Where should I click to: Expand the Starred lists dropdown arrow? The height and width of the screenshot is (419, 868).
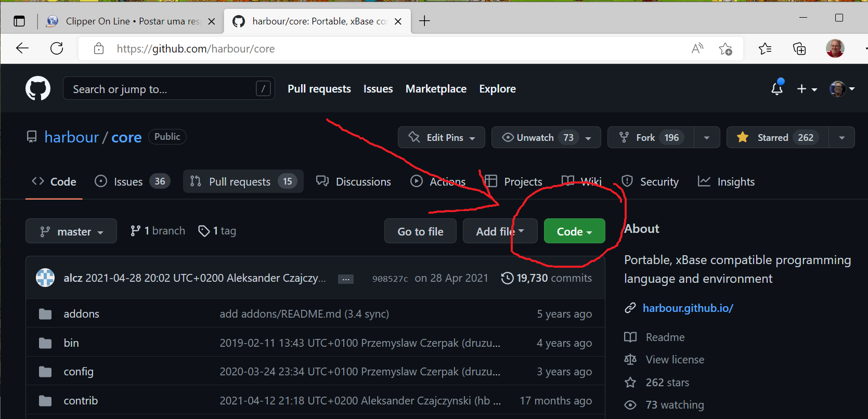coord(841,137)
